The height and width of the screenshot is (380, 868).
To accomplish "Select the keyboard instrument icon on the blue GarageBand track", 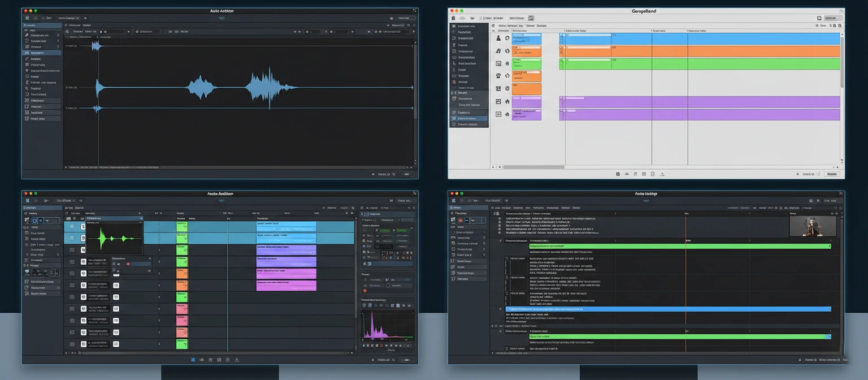I will coord(498,38).
